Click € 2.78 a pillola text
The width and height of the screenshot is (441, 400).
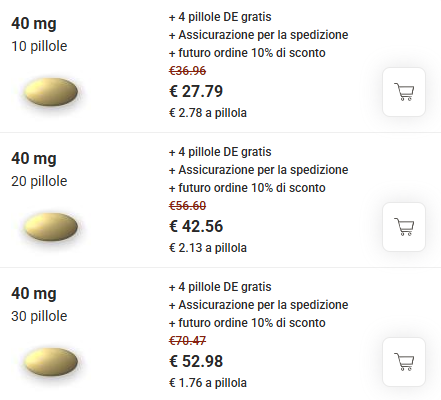(x=208, y=113)
